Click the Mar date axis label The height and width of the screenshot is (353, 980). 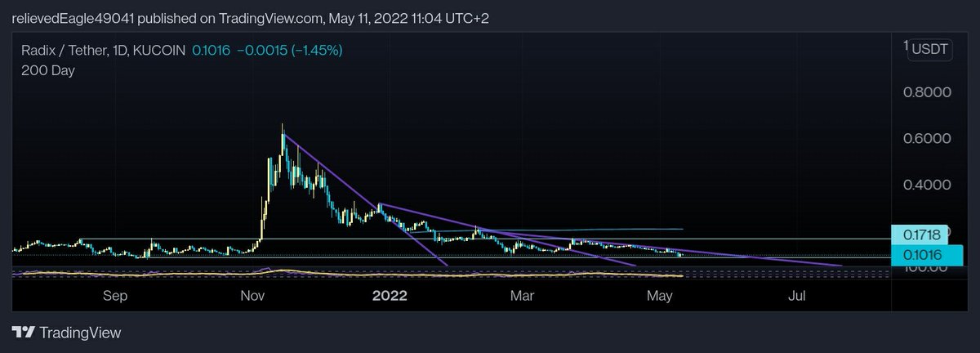point(521,295)
